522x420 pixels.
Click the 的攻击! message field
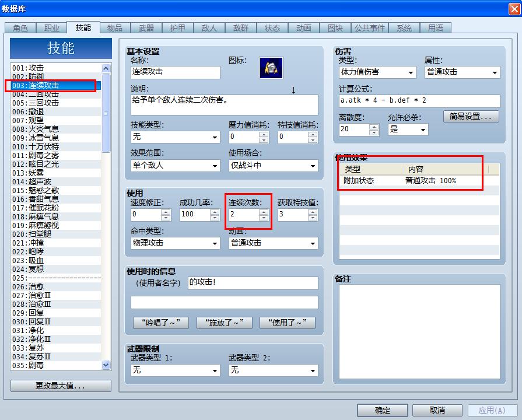[x=253, y=283]
